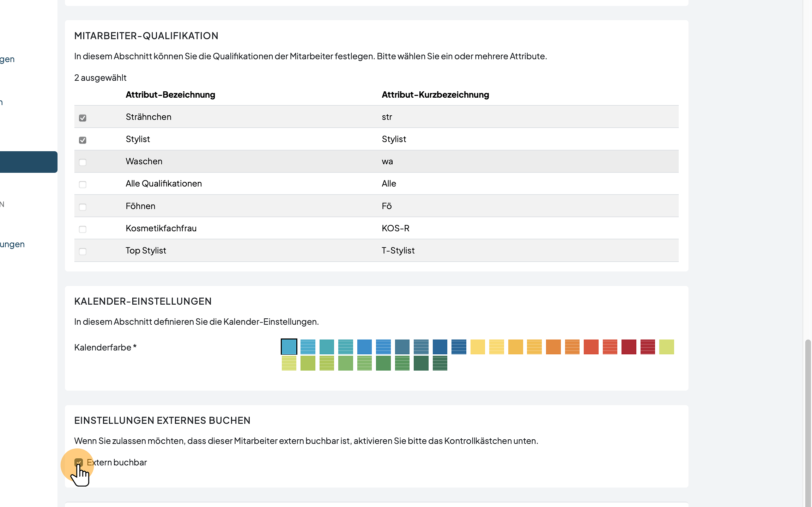Uncheck the Stylist qualification checkbox
The image size is (812, 507).
tap(83, 140)
